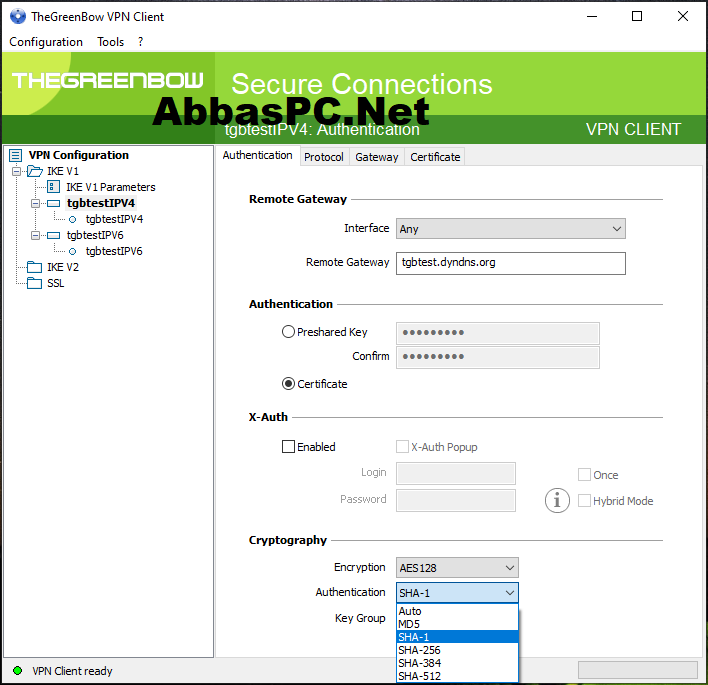This screenshot has width=708, height=685.
Task: Click the VPN Client ready status text
Action: 72,671
